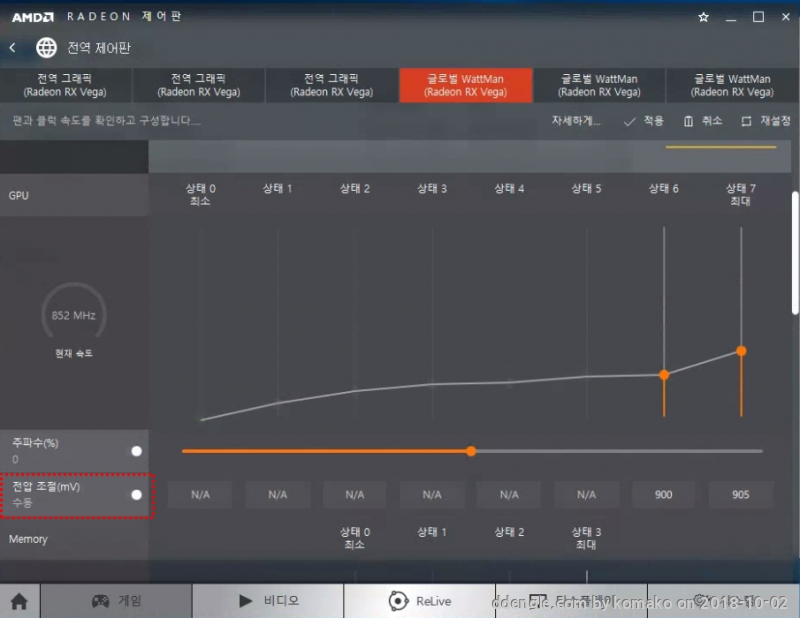Click the N/A voltage field under 상태 5
Viewport: 800px width, 618px height.
coord(586,495)
